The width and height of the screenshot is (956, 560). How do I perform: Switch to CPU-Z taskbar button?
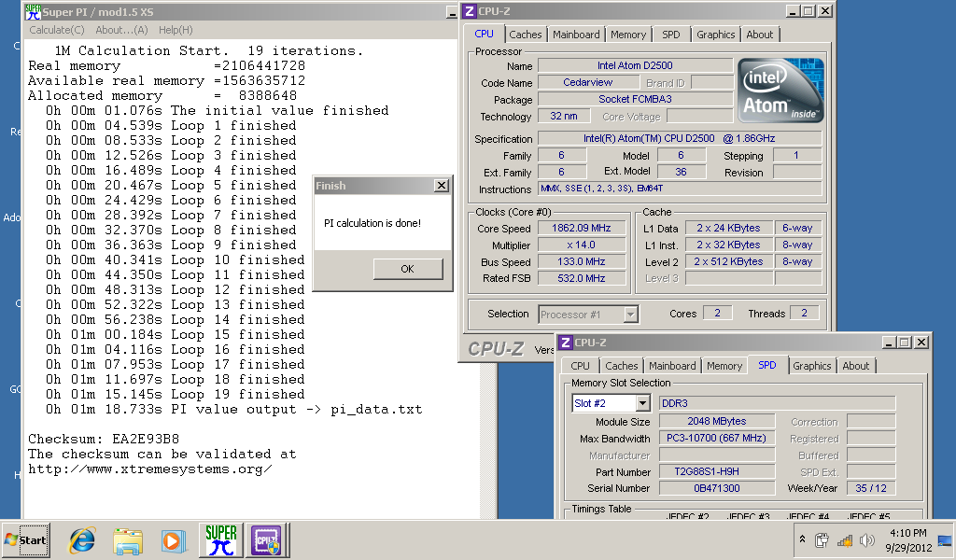coord(266,540)
